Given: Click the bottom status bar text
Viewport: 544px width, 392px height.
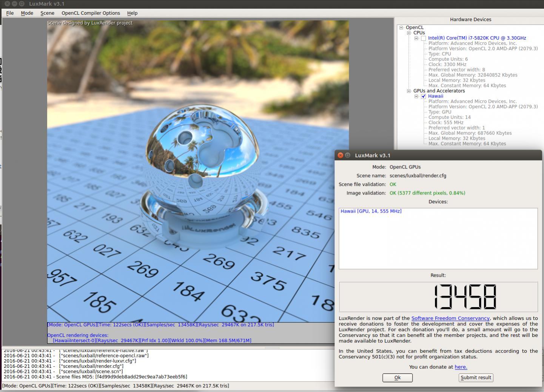Looking at the screenshot, I should [x=116, y=386].
